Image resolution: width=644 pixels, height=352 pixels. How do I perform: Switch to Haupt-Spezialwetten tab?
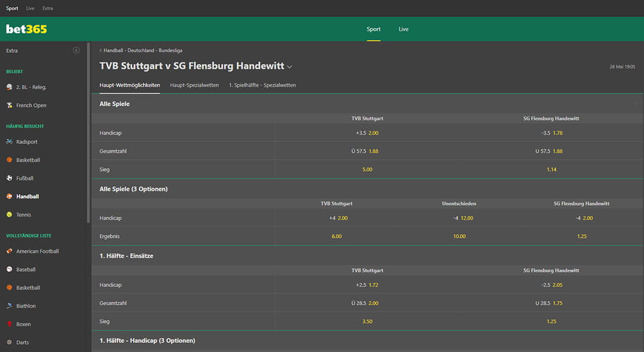(194, 86)
